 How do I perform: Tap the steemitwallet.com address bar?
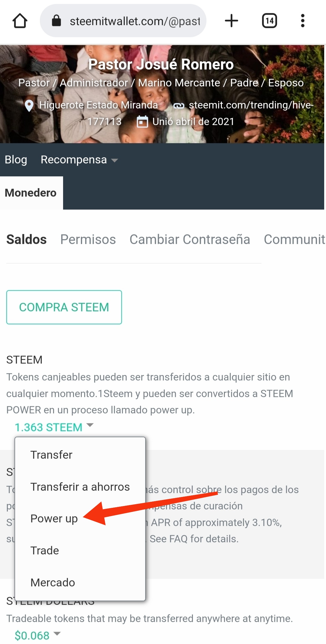pos(123,21)
